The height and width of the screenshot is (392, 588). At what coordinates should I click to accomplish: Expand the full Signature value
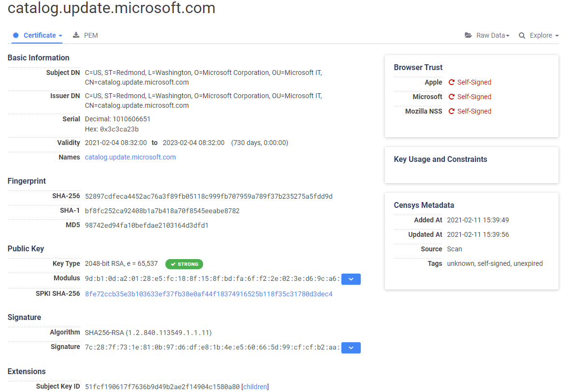[351, 348]
